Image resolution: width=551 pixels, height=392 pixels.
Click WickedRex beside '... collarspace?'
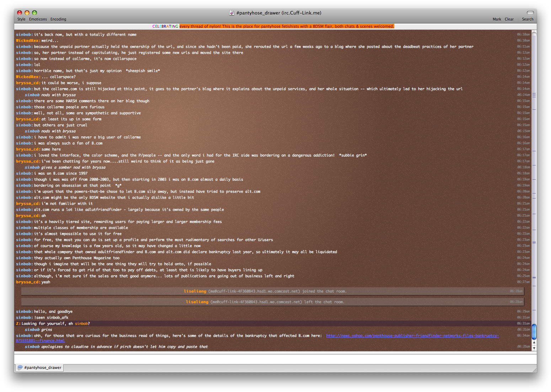[28, 77]
